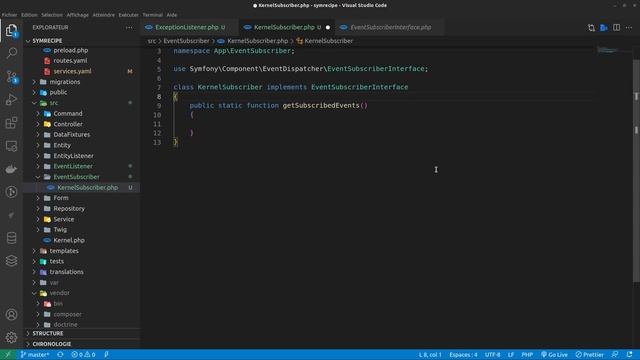Screen dimensions: 640x360
Task: Click the errors and warnings indicator
Action: (x=83, y=355)
